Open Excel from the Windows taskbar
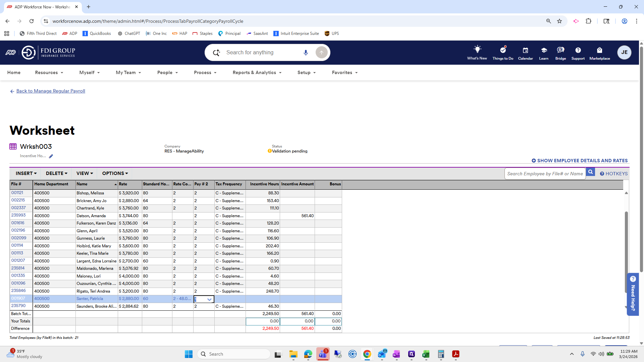This screenshot has height=362, width=644. point(426,354)
